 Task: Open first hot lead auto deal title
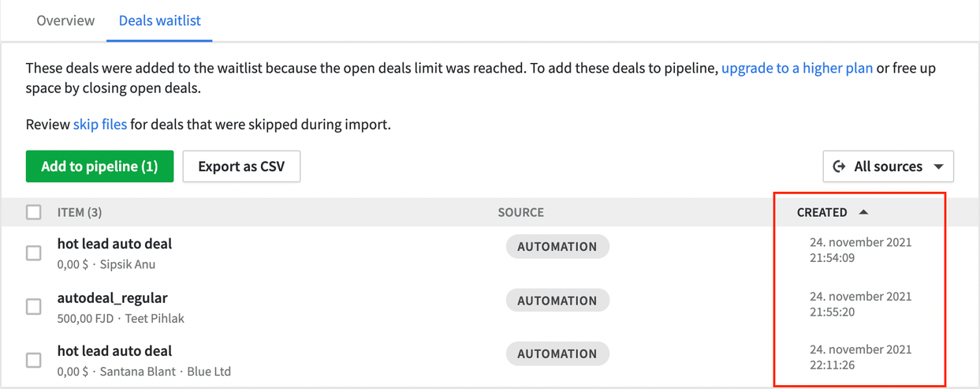click(114, 244)
